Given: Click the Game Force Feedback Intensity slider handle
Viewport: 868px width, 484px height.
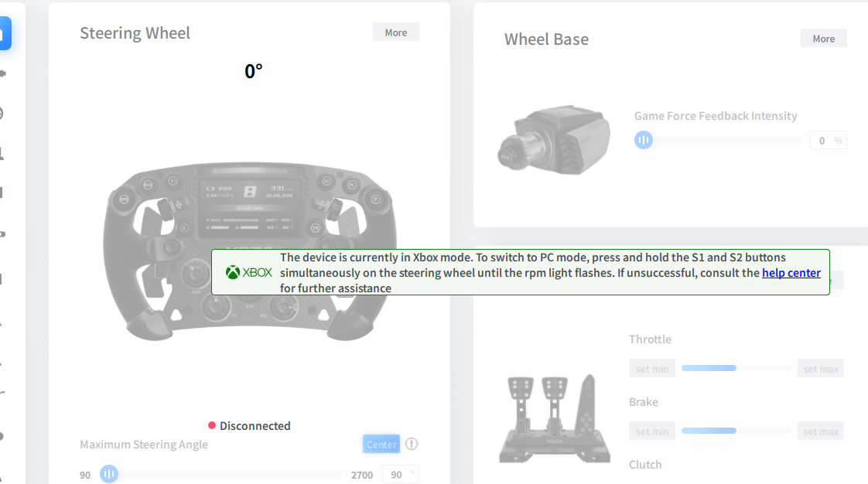Looking at the screenshot, I should [644, 140].
